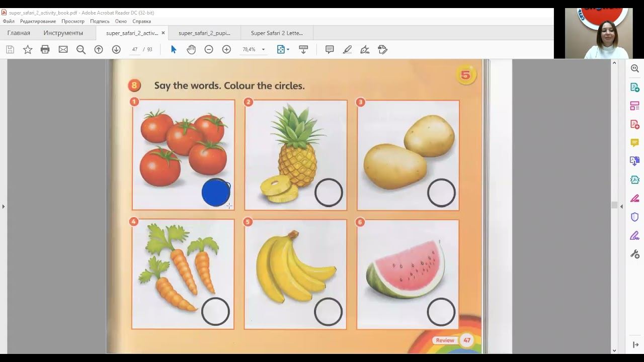Close the super_safari_2_activ... tab
The height and width of the screenshot is (362, 644).
[x=163, y=33]
